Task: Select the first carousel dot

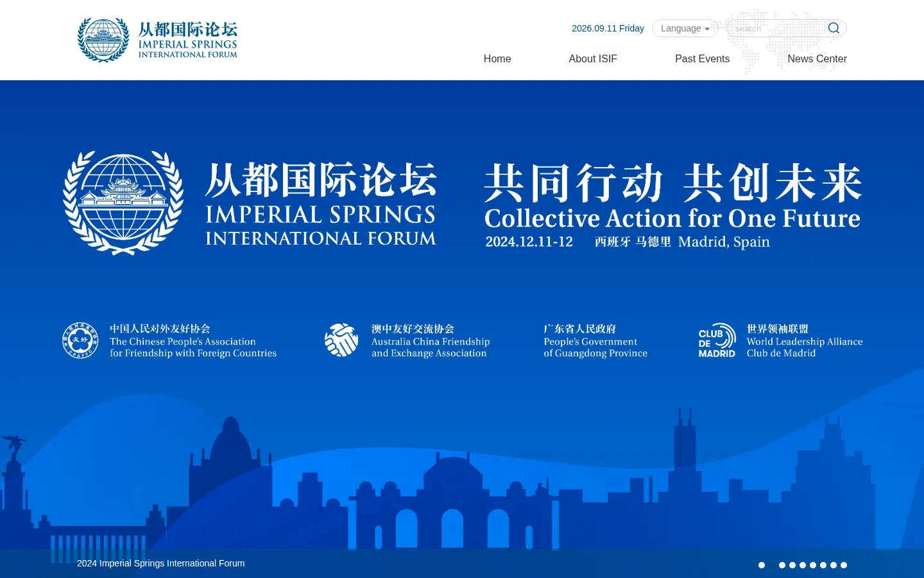Action: pos(762,565)
